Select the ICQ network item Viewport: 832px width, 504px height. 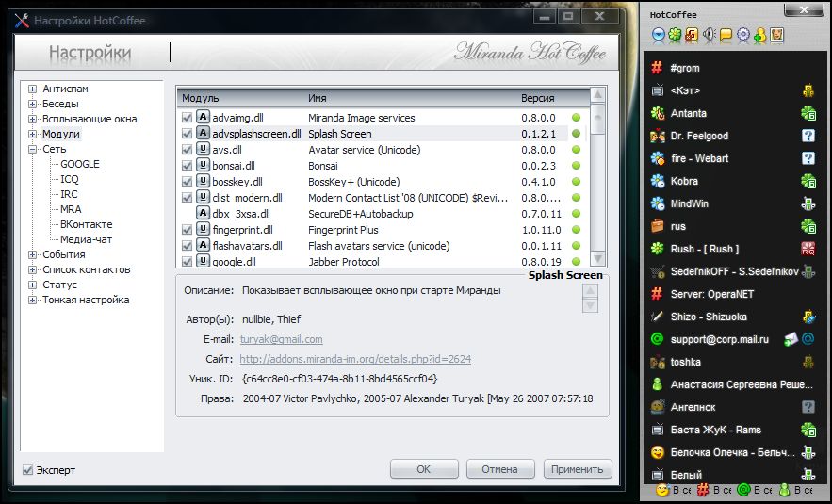click(70, 179)
